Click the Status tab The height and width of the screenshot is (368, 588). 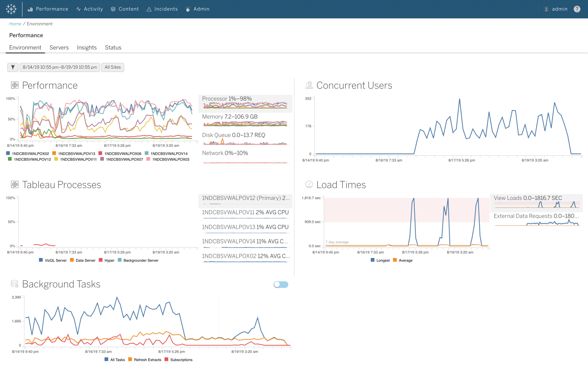tap(113, 47)
